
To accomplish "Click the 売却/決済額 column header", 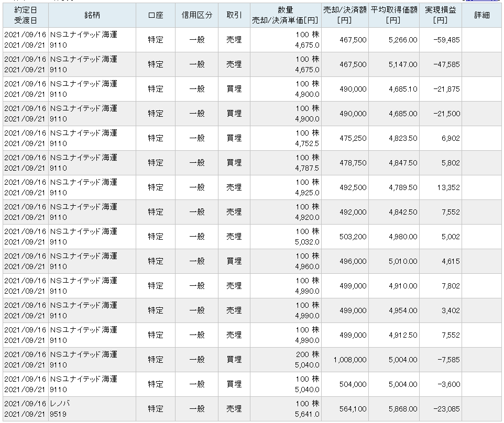I will click(345, 15).
